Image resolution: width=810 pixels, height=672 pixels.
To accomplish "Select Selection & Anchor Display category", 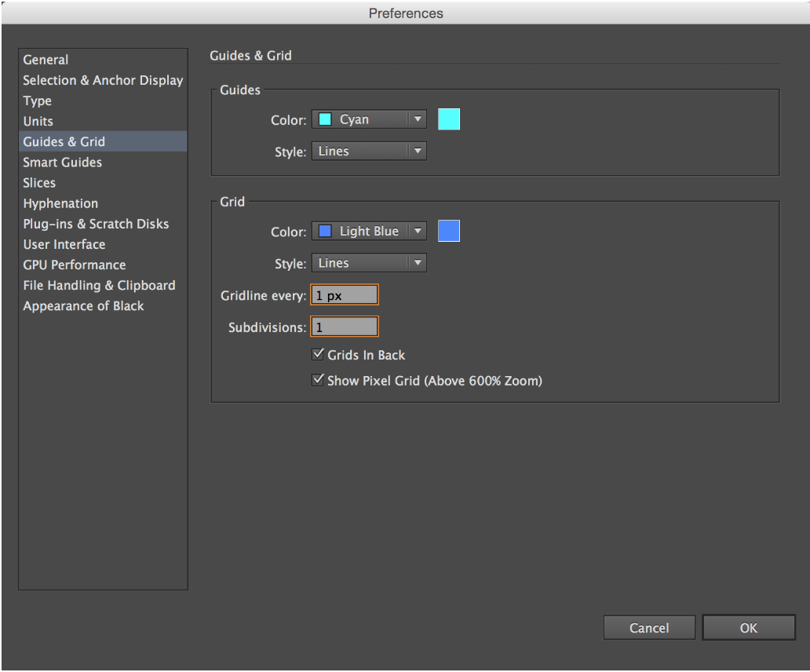I will pos(103,80).
